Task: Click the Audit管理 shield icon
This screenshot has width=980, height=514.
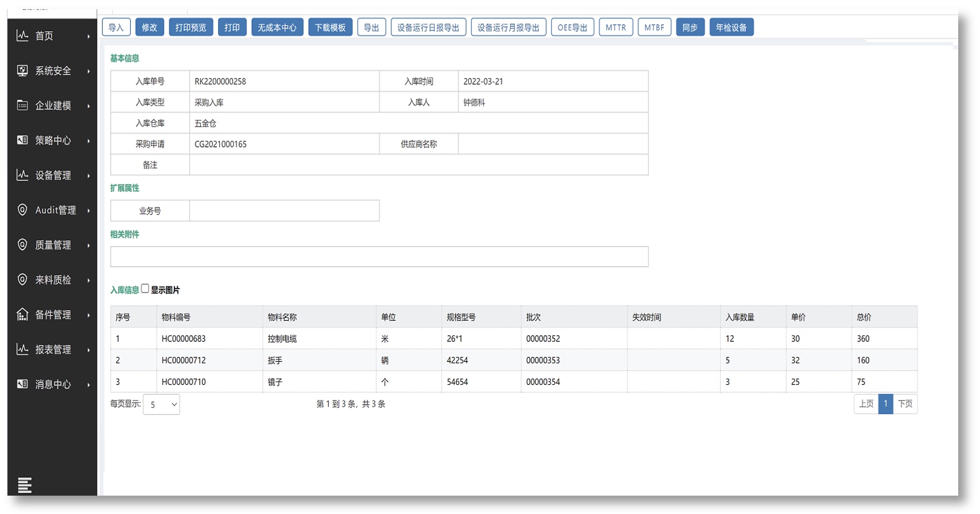Action: coord(22,210)
